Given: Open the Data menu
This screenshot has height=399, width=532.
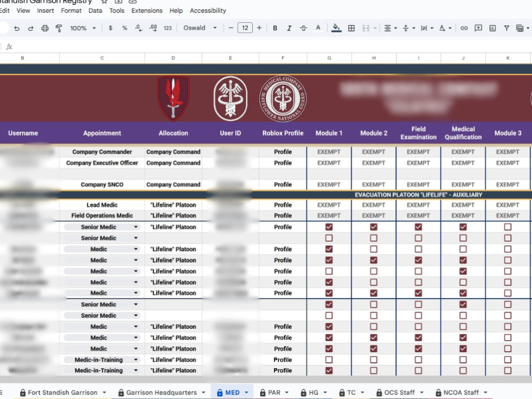Looking at the screenshot, I should click(x=95, y=11).
